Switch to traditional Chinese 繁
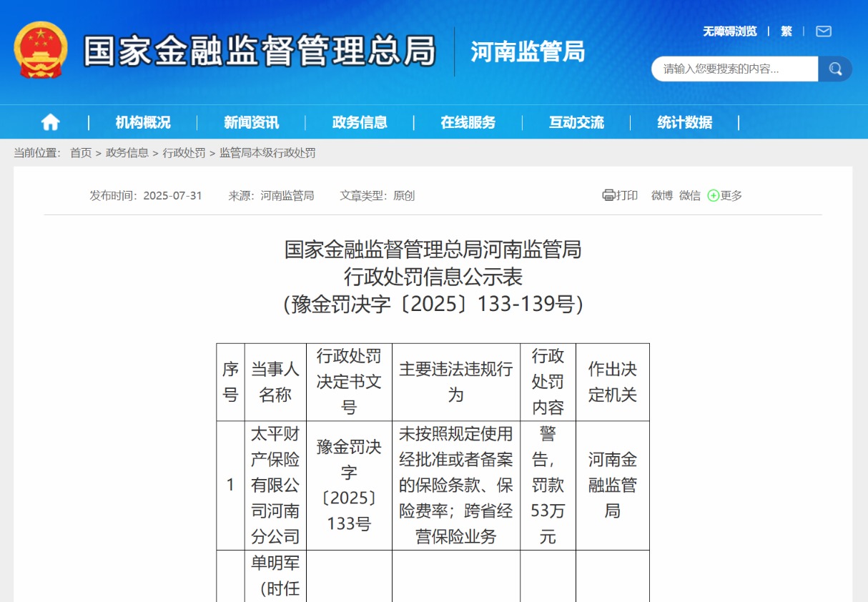This screenshot has height=602, width=868. click(786, 31)
